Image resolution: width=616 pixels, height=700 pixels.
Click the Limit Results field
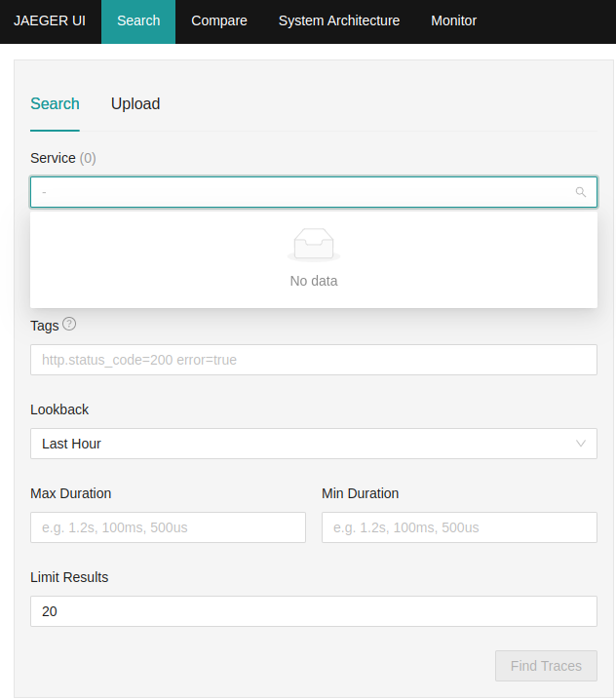pyautogui.click(x=314, y=611)
